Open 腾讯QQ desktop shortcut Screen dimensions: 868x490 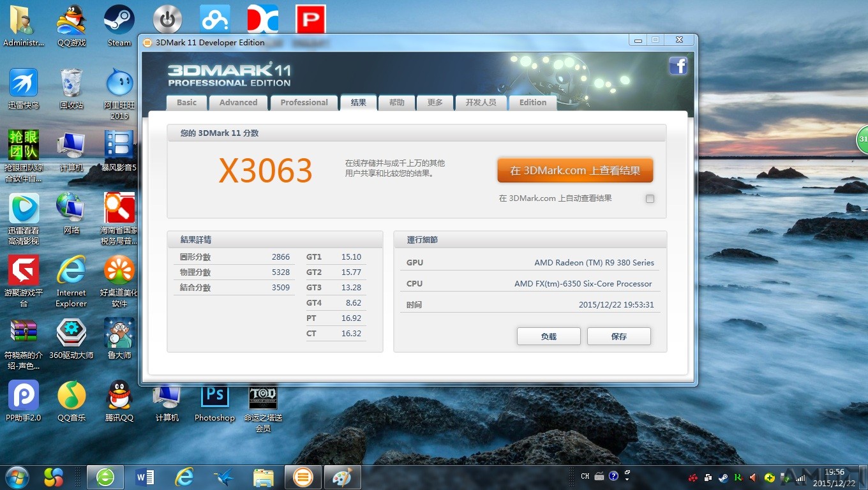point(119,401)
